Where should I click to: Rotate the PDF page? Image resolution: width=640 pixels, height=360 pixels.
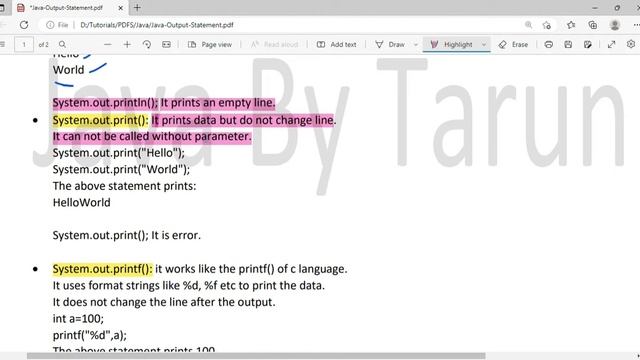147,44
